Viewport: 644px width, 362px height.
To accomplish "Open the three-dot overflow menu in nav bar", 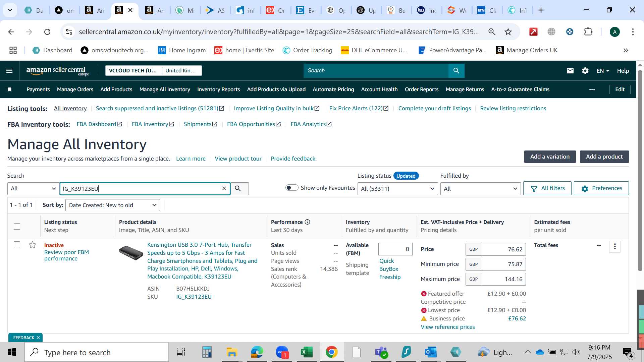I will click(592, 89).
